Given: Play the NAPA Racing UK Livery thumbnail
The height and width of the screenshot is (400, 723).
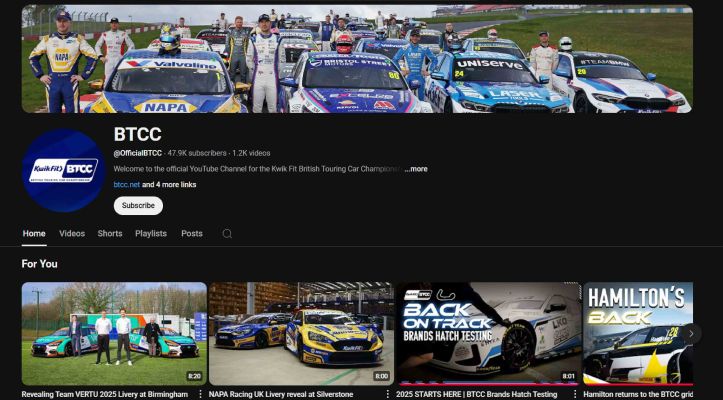Looking at the screenshot, I should pyautogui.click(x=301, y=333).
